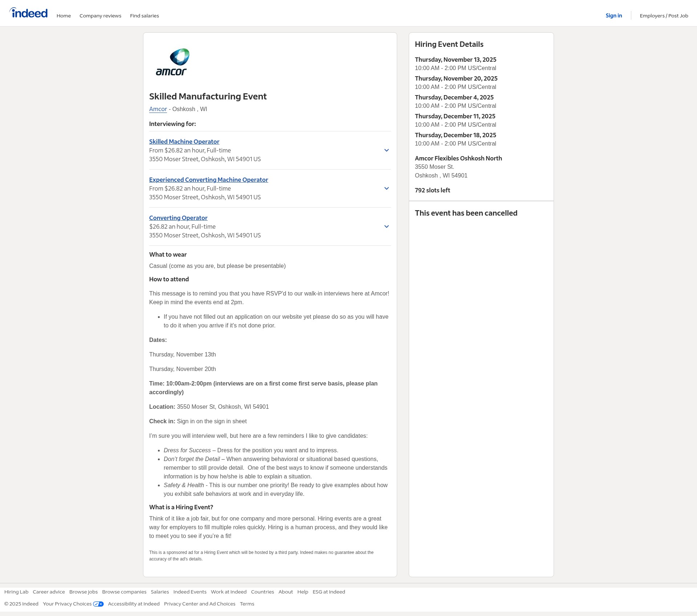This screenshot has height=616, width=697.
Task: Open the ESG at Indeed footer link
Action: [x=329, y=592]
